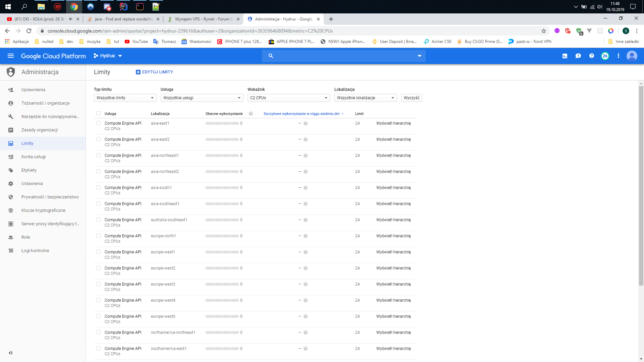Click the Wyczyść button
Image resolution: width=644 pixels, height=362 pixels.
click(x=411, y=98)
